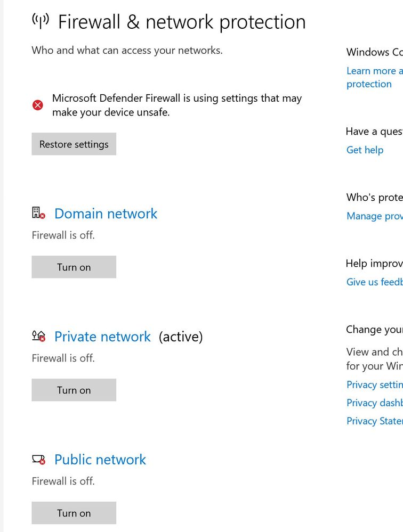Restore firewall settings to default
The image size is (403, 532).
click(x=74, y=144)
